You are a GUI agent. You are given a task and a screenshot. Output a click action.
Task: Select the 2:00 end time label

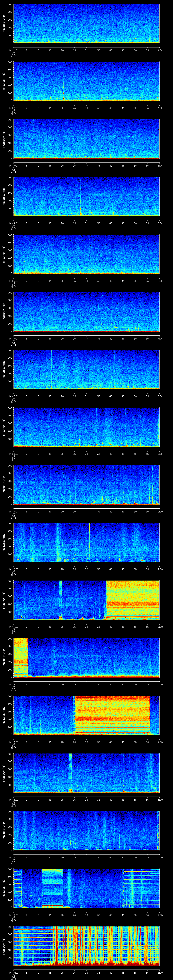pyautogui.click(x=160, y=50)
